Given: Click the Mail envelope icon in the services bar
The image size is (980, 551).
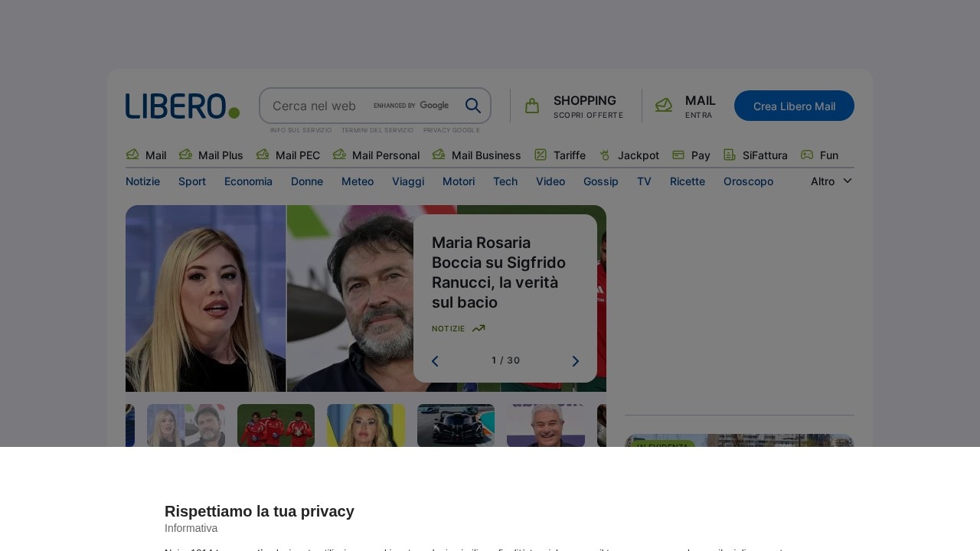Looking at the screenshot, I should (x=132, y=155).
